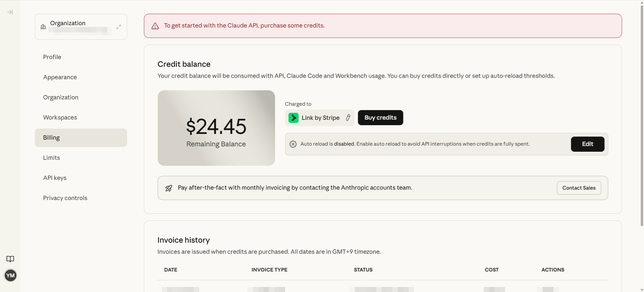
Task: Click the page's vertical scrollbar
Action: 642,114
